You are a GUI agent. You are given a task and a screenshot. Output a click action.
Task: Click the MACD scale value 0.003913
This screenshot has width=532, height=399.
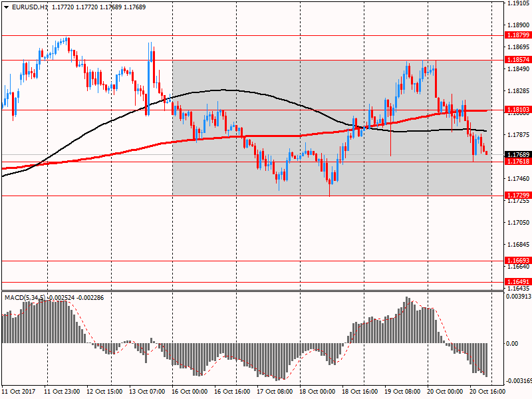click(x=519, y=297)
